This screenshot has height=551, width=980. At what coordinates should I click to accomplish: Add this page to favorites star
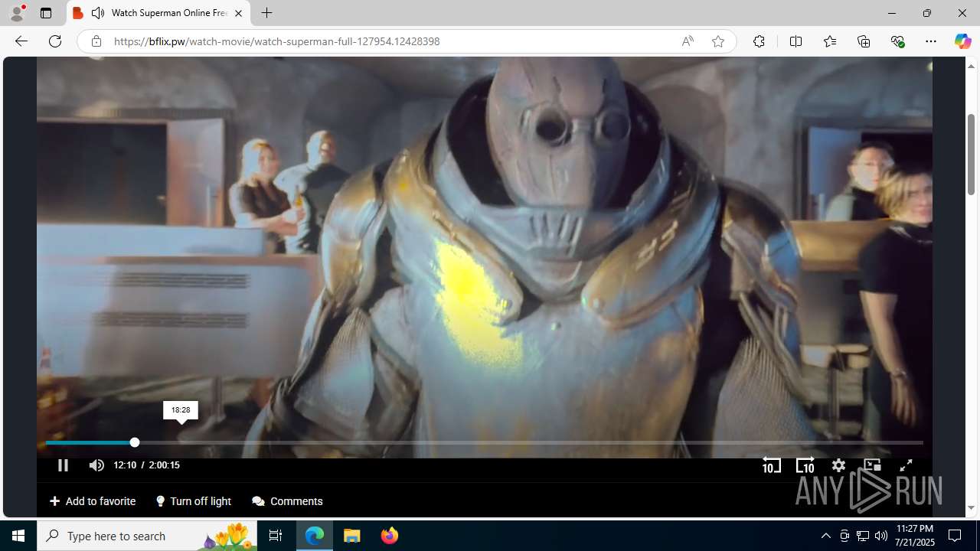(718, 41)
